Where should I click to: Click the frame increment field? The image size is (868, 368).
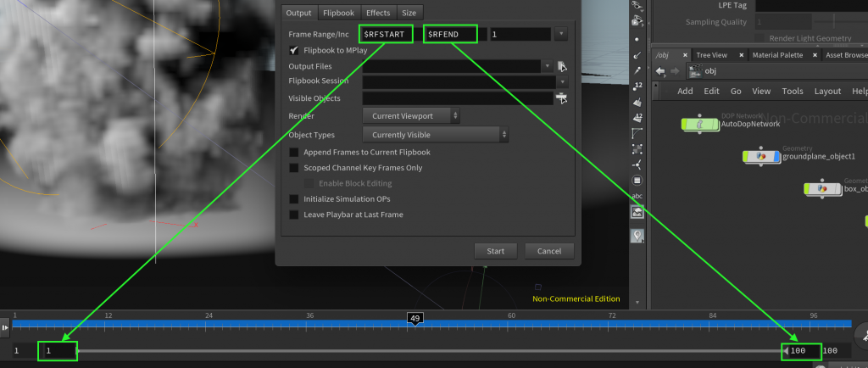(520, 34)
